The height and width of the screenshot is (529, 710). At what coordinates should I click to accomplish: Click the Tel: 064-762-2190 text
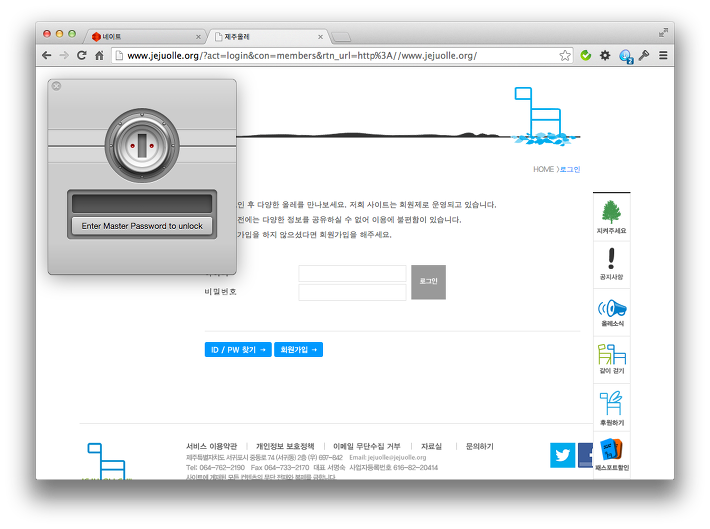tap(215, 467)
